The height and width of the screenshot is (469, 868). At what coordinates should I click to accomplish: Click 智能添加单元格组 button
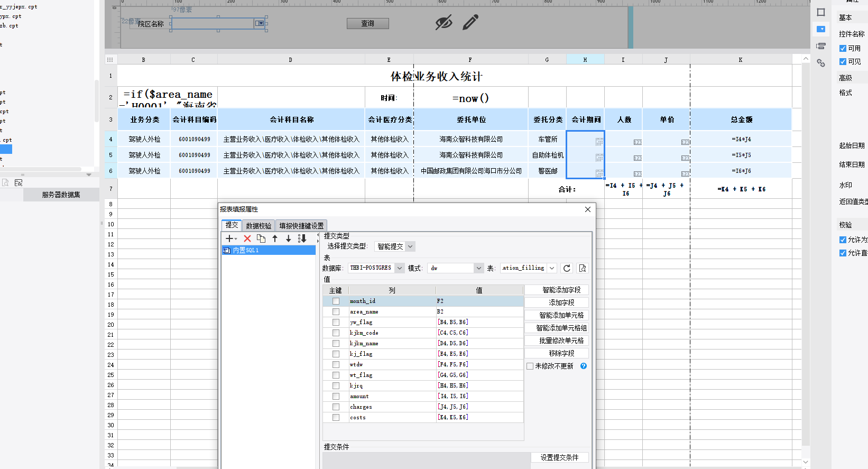pyautogui.click(x=556, y=328)
